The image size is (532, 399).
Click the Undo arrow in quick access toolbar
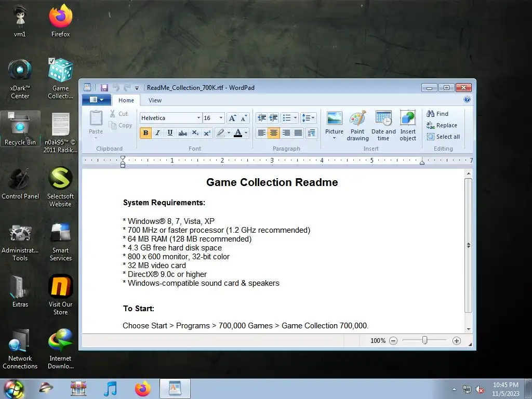[116, 87]
